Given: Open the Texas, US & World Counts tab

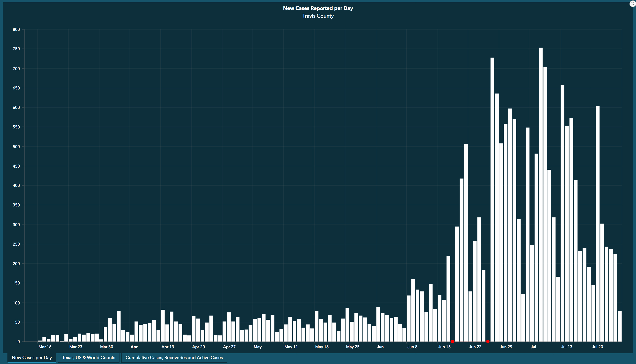Looking at the screenshot, I should coord(89,357).
